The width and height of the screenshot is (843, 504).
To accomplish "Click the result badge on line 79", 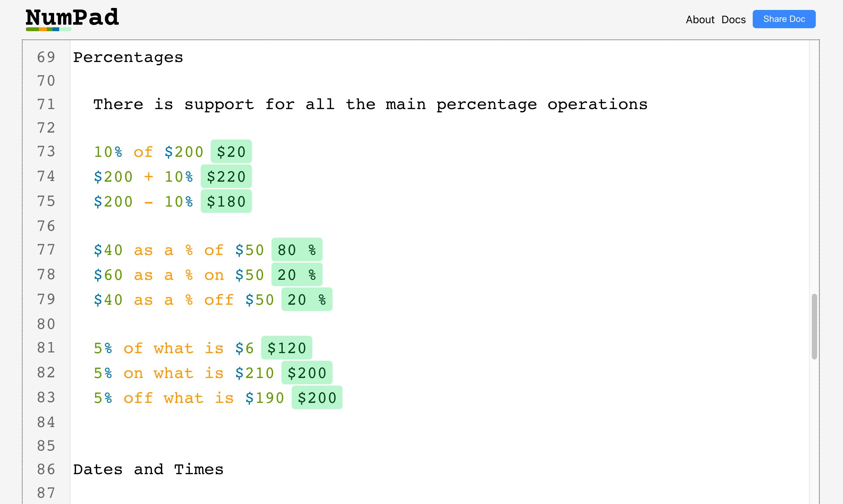I will coord(307,299).
